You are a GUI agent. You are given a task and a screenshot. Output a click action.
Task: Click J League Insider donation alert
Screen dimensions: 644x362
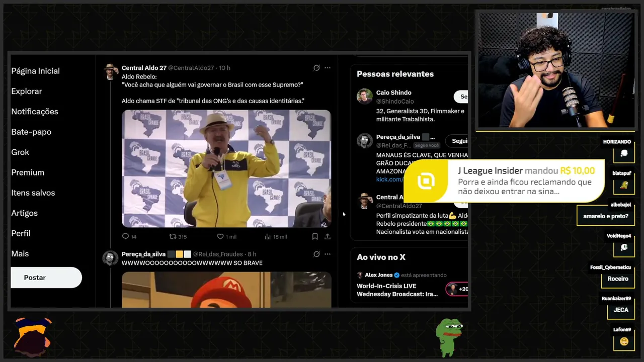504,181
